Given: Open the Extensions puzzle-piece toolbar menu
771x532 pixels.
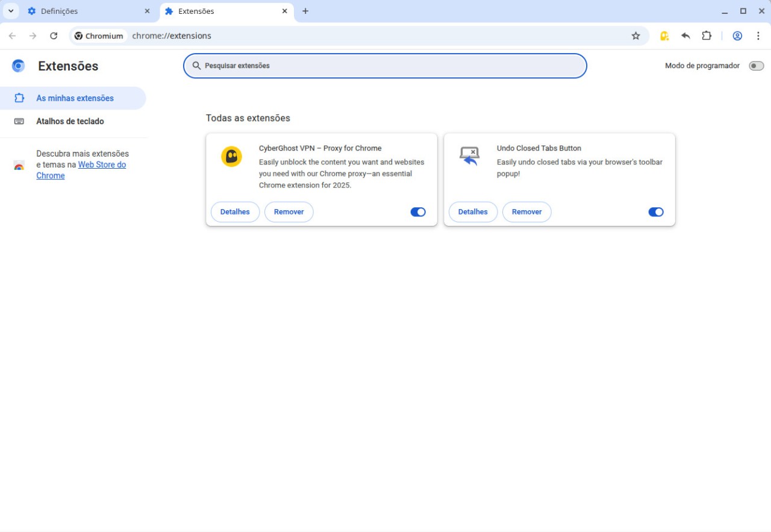Looking at the screenshot, I should coord(707,36).
